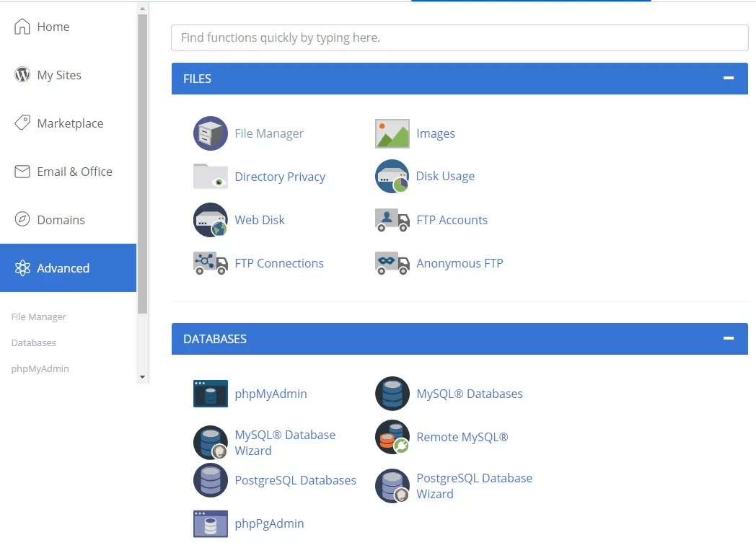This screenshot has height=553, width=756.
Task: Open the phpMyAdmin text link in DATABASES
Action: point(271,394)
